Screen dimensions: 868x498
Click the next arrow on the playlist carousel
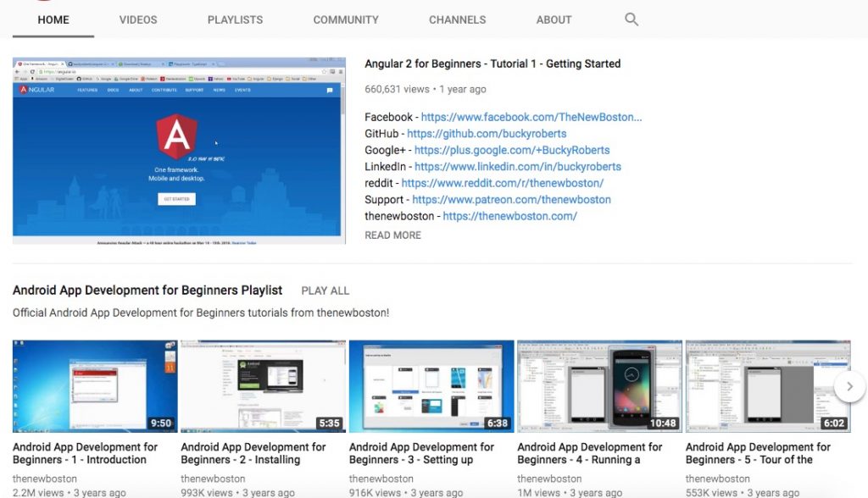pyautogui.click(x=849, y=386)
